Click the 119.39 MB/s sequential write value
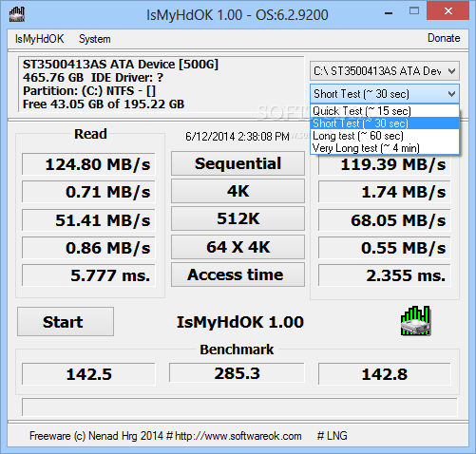 (x=385, y=164)
